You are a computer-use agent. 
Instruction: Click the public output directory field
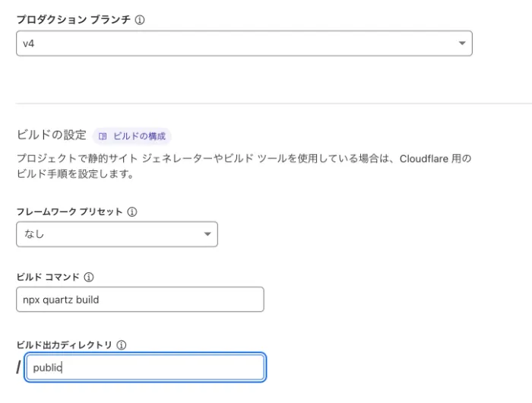pos(144,367)
